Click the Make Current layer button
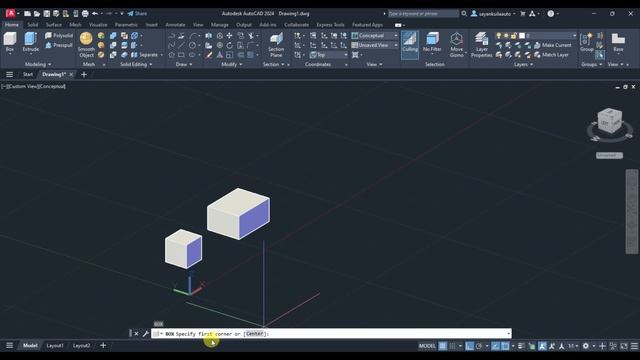 tap(553, 45)
